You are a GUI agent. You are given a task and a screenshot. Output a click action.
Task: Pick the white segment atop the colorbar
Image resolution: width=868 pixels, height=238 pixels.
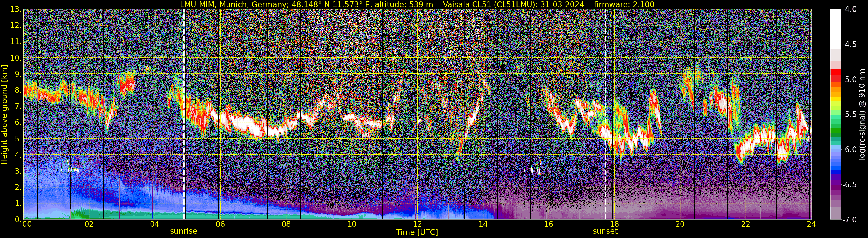tap(835, 29)
